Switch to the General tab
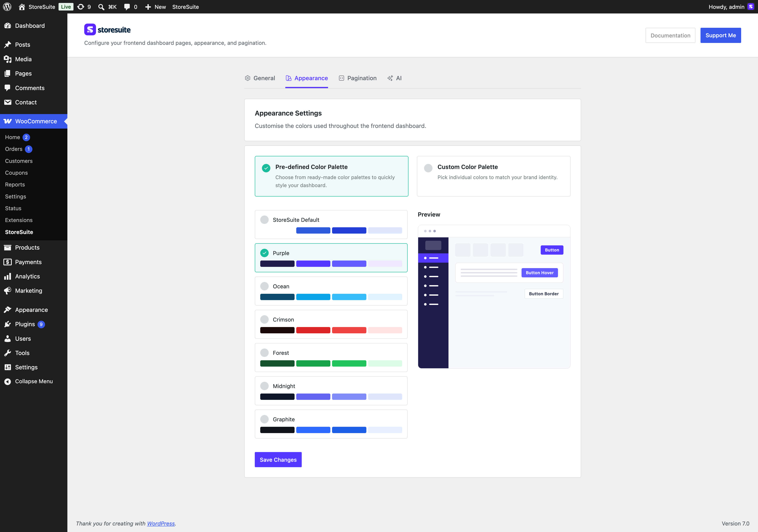758x532 pixels. point(260,78)
